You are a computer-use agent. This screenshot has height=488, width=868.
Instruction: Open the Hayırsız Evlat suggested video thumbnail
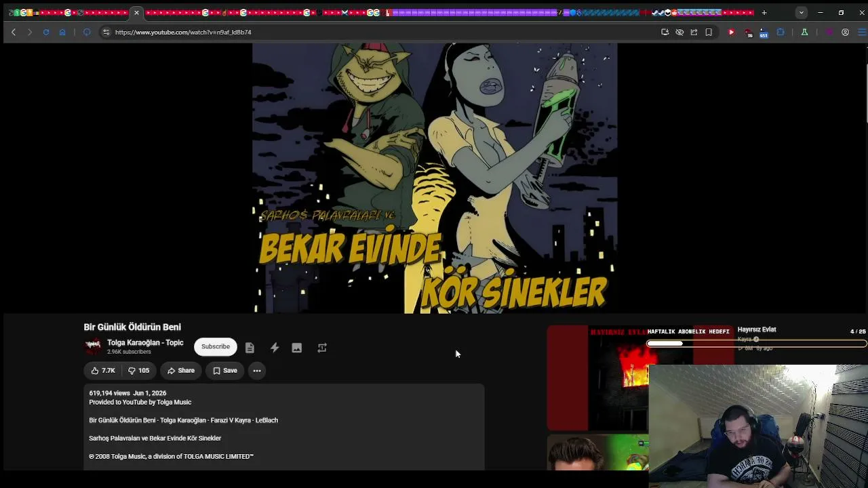pyautogui.click(x=597, y=378)
